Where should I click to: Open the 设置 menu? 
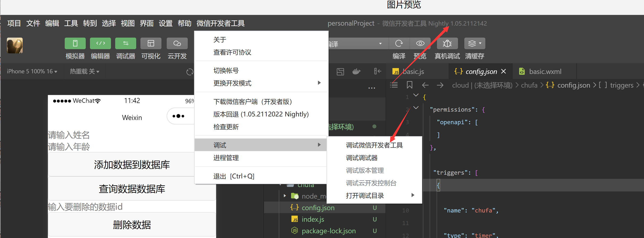pos(166,23)
